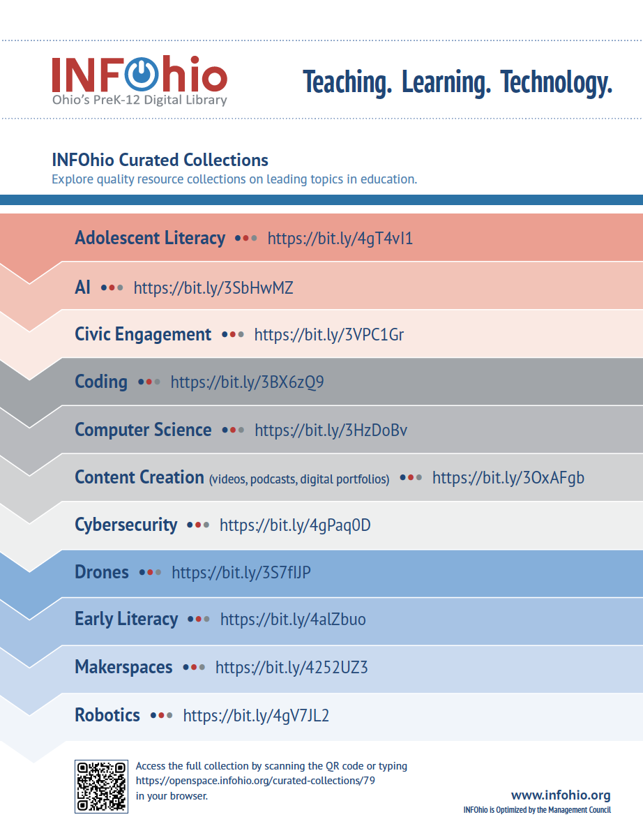Viewport: 643px width, 840px height.
Task: Click the three dots after Robotics
Action: point(162,716)
